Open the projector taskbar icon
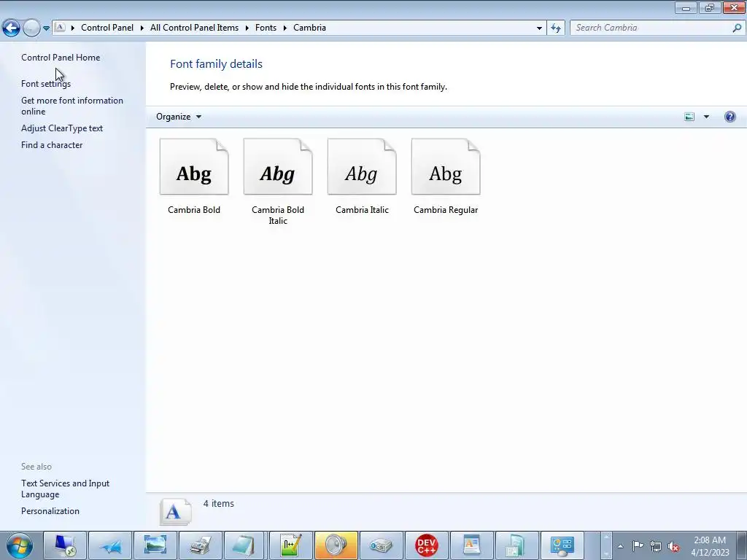The image size is (747, 560). (381, 545)
